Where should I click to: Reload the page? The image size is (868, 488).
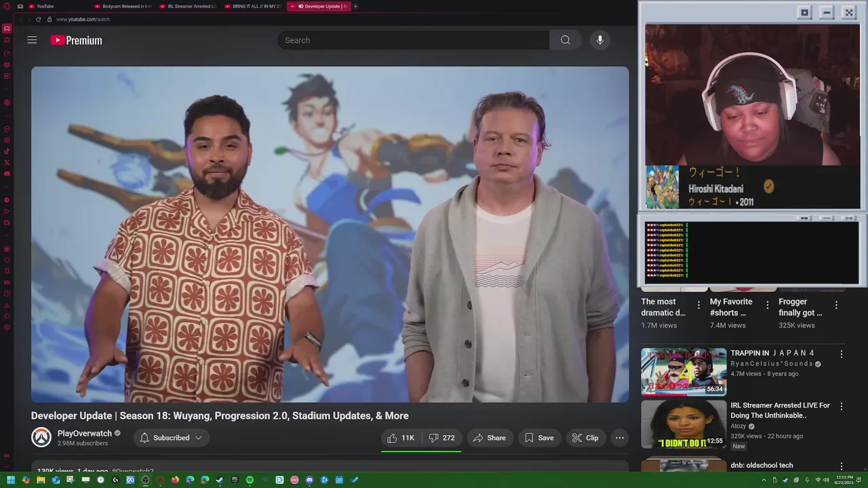point(38,19)
